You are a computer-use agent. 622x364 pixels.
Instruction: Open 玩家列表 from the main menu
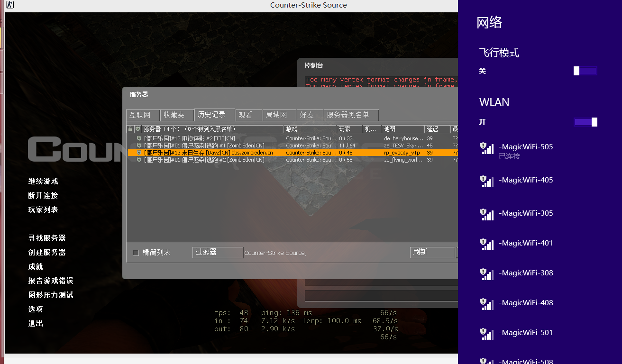pos(43,210)
